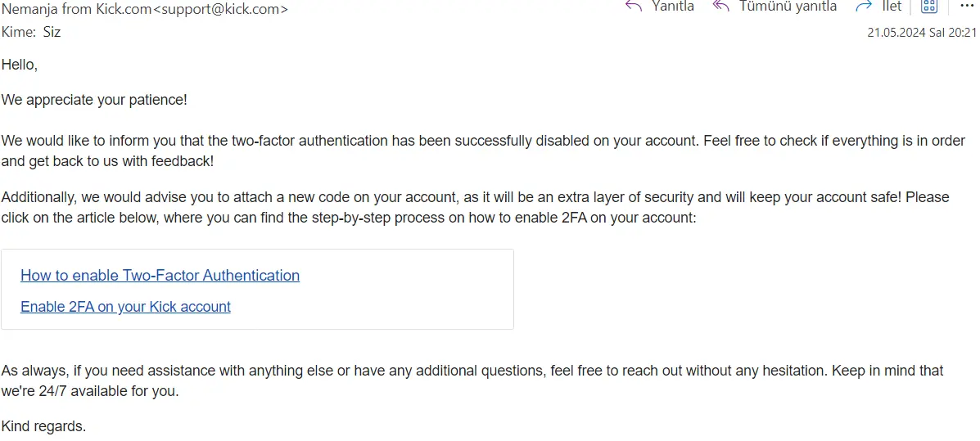
Task: Click the double-arrow reply-all icon
Action: coord(721,7)
